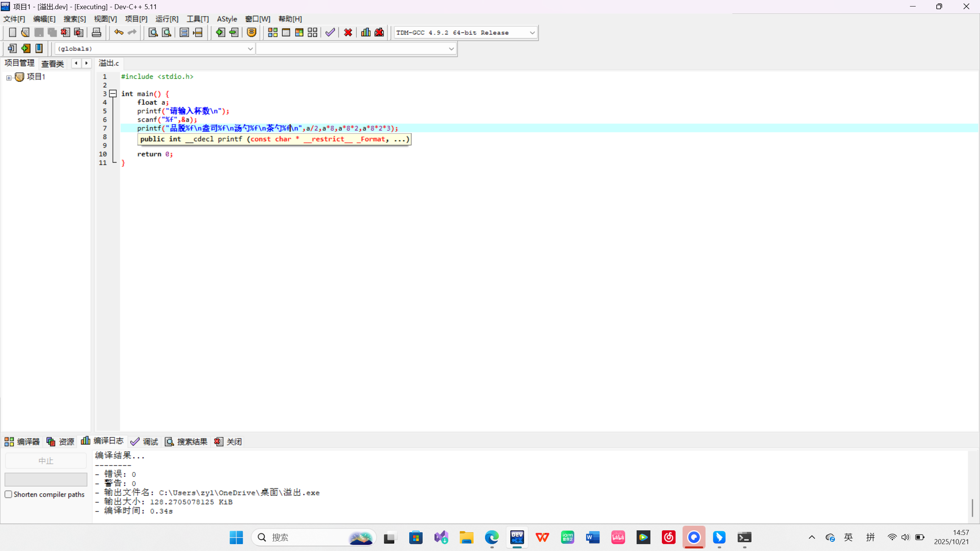Click the Print icon in toolbar
980x551 pixels.
tap(96, 33)
